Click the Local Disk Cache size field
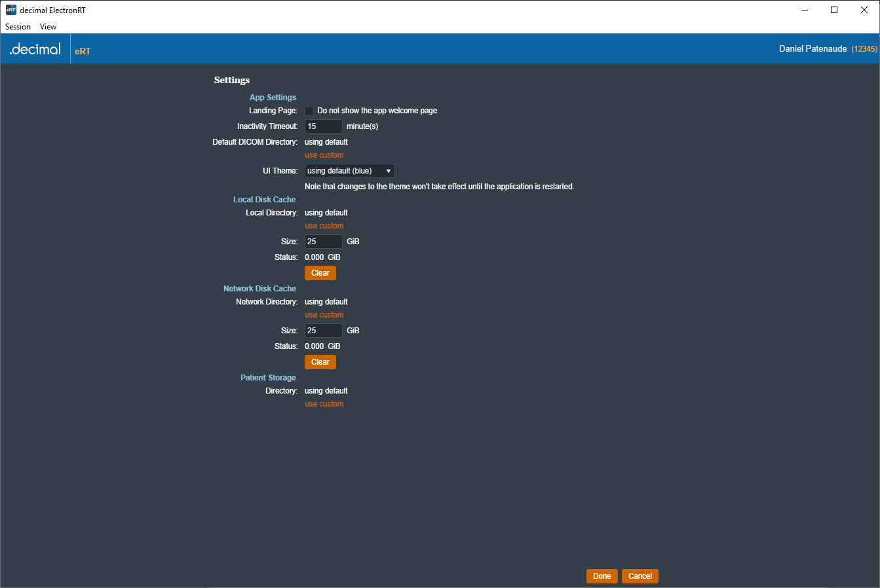Viewport: 880px width, 588px height. tap(323, 242)
